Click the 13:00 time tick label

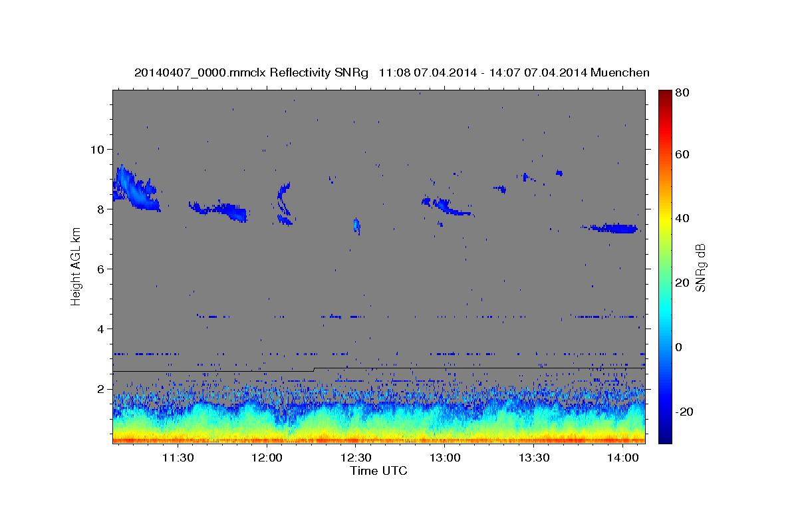click(x=445, y=458)
